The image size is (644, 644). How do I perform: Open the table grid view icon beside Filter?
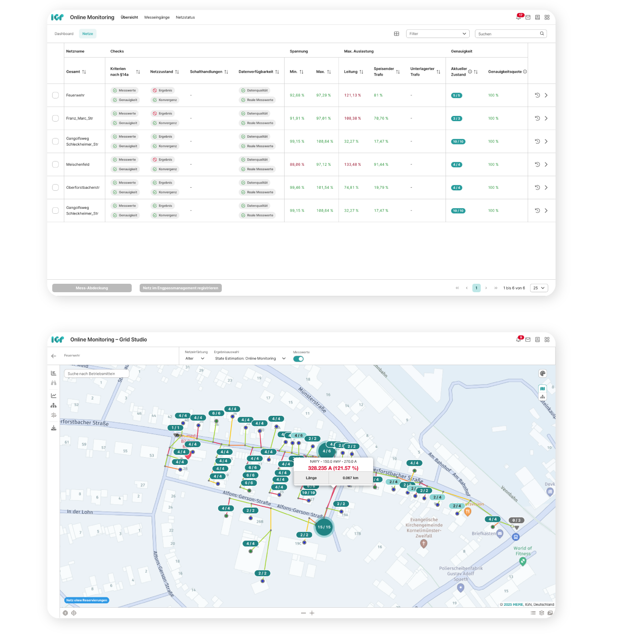[x=396, y=34]
